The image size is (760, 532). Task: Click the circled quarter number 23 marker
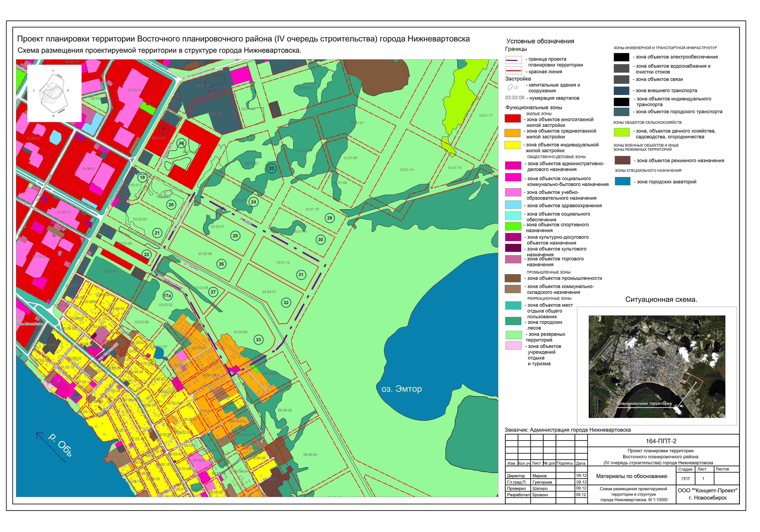pyautogui.click(x=271, y=168)
